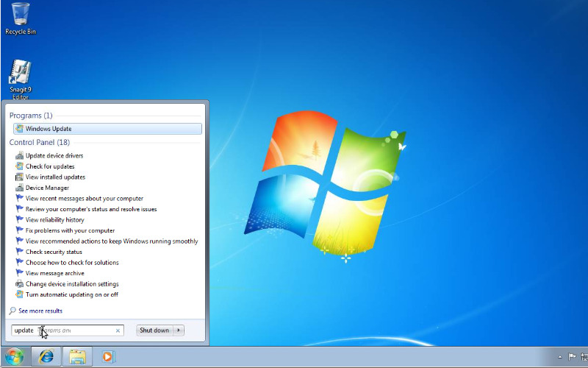Open Update device drivers result
The image size is (588, 368).
point(54,155)
